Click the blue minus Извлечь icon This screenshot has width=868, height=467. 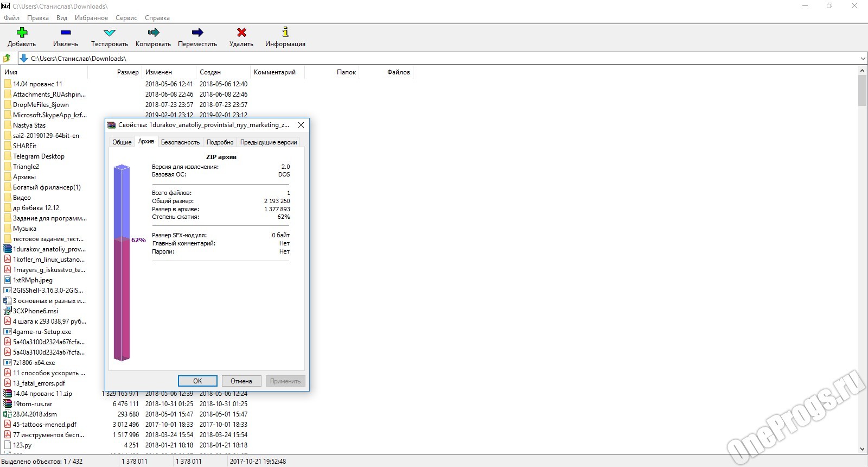coord(66,33)
